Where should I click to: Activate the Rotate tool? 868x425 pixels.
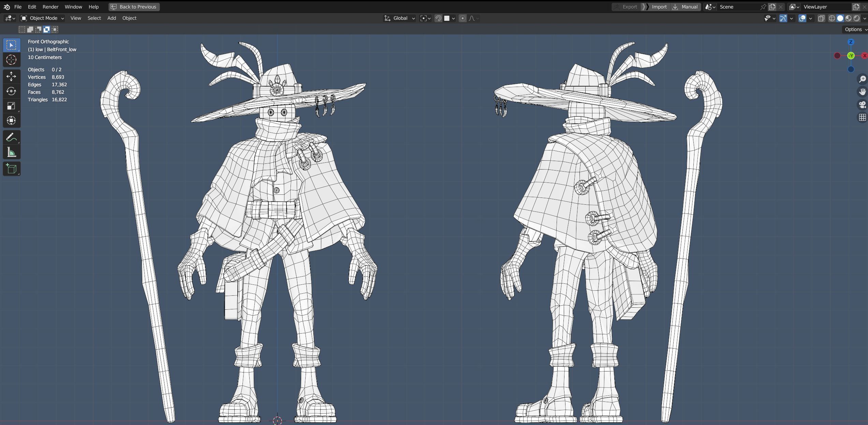pyautogui.click(x=12, y=91)
